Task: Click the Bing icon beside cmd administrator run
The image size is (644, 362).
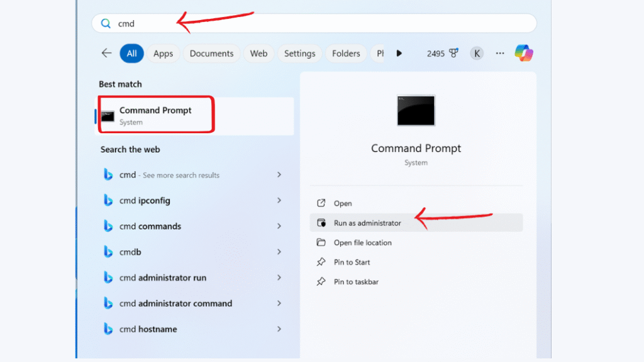Action: pyautogui.click(x=108, y=277)
